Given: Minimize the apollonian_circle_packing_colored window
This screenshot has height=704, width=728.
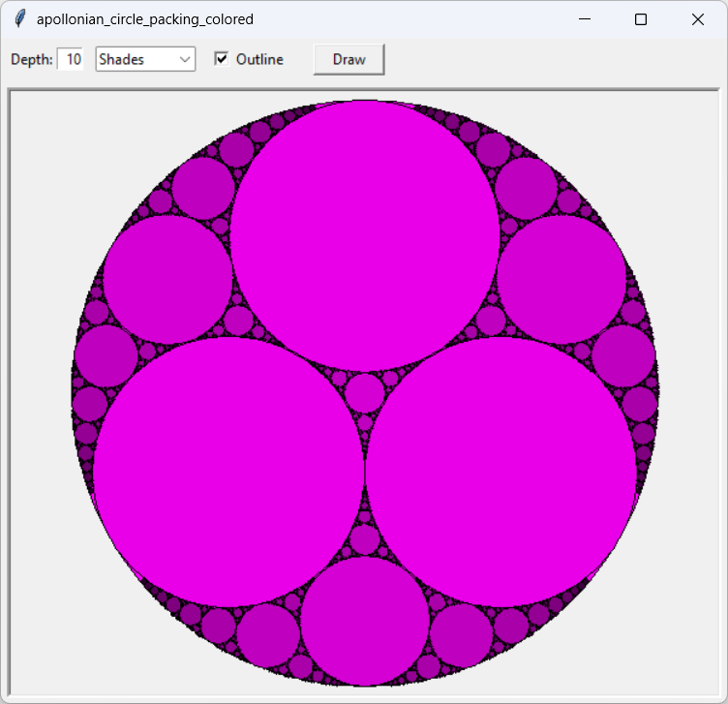Looking at the screenshot, I should click(x=585, y=19).
